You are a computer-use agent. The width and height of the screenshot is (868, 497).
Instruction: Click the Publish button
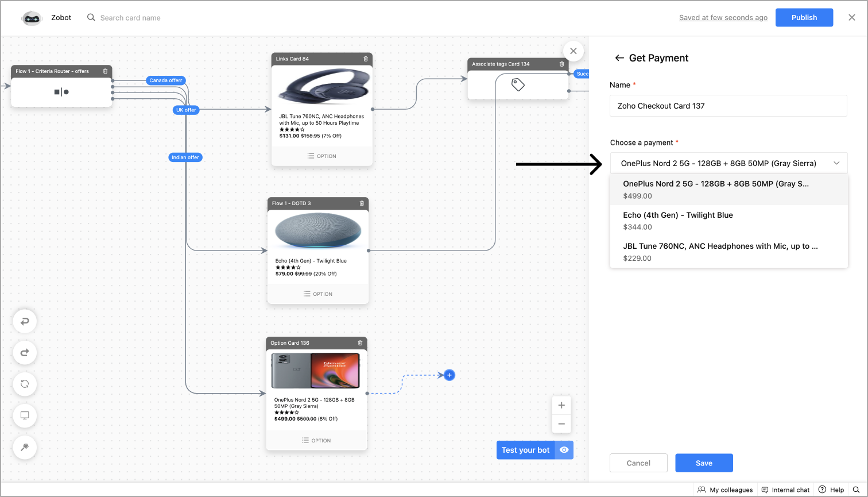[804, 18]
